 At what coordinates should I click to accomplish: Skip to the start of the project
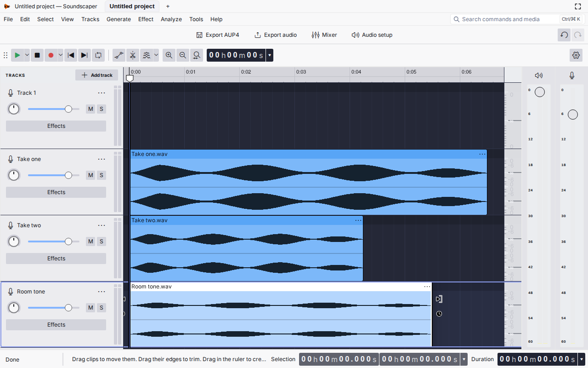point(71,55)
